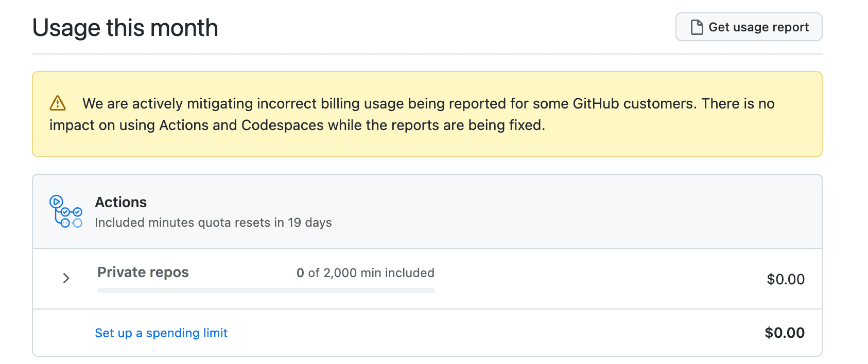Image resolution: width=868 pixels, height=364 pixels.
Task: Click the Get usage report button
Action: [x=749, y=27]
